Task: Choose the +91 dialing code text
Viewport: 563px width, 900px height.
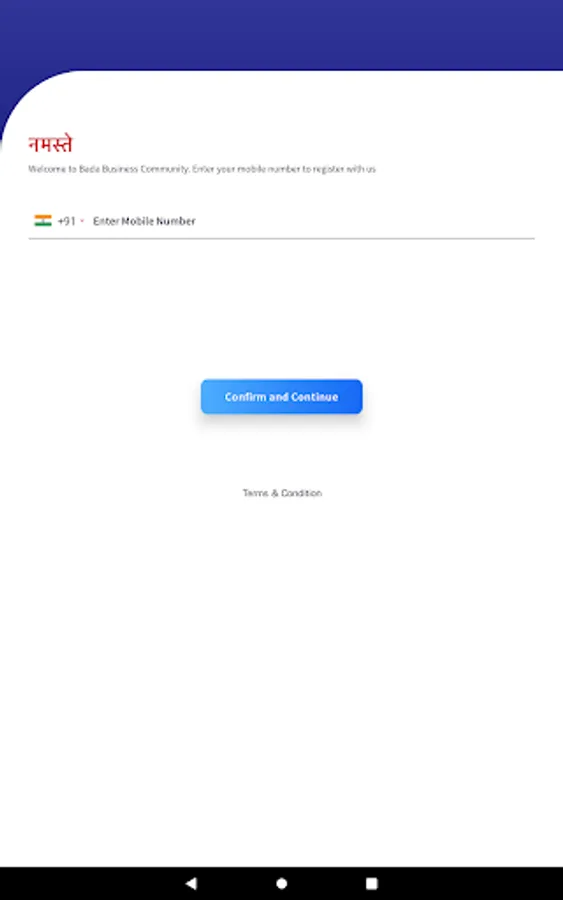Action: tap(67, 221)
